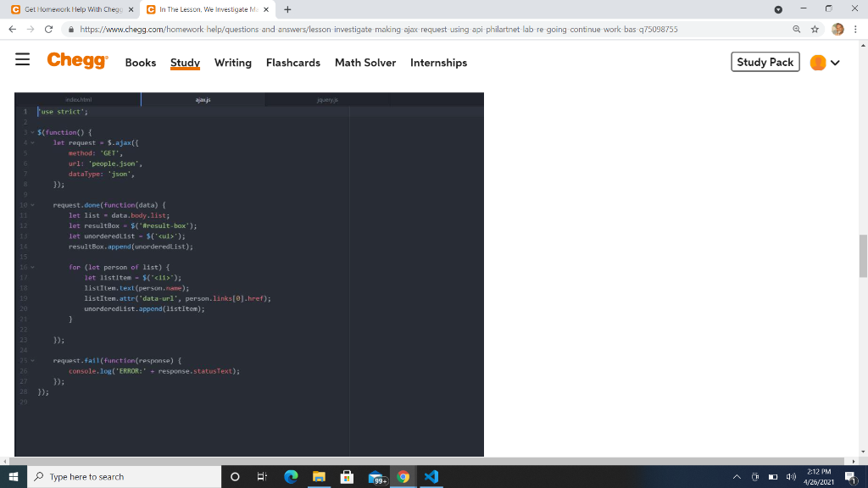Switch to the ajax.js tab
868x488 pixels.
tap(203, 99)
